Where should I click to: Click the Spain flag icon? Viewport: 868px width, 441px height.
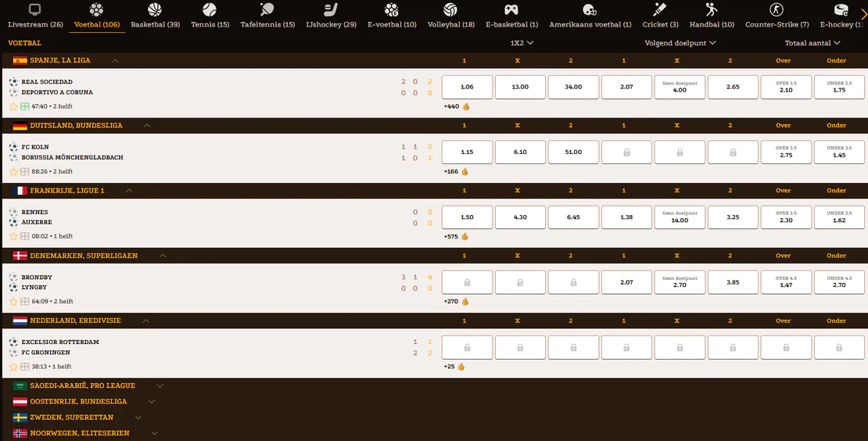(20, 60)
